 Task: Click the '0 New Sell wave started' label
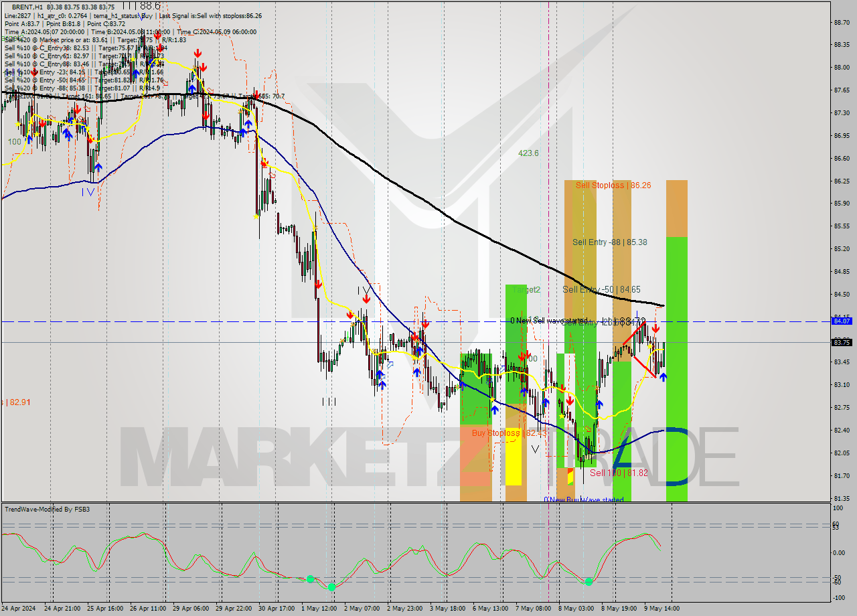pos(549,321)
